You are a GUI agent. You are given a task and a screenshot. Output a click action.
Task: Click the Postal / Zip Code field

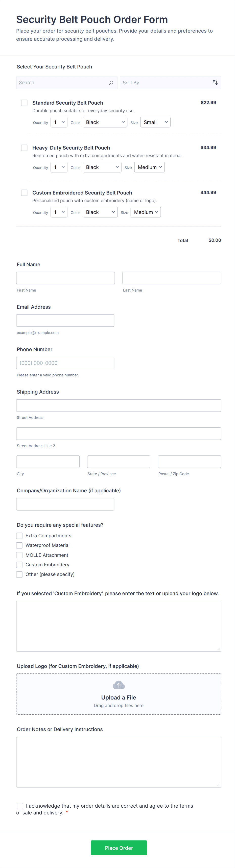tap(189, 462)
